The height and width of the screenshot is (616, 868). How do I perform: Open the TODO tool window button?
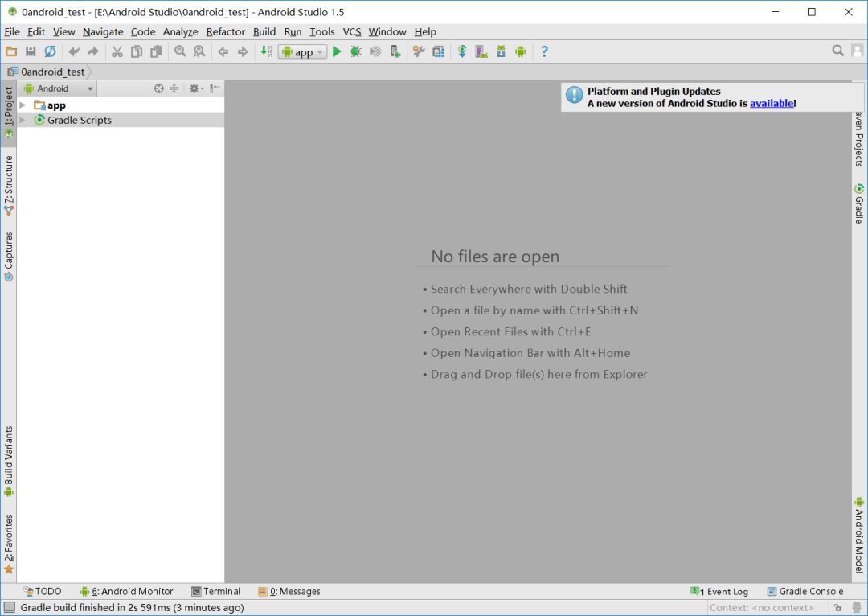pyautogui.click(x=43, y=592)
